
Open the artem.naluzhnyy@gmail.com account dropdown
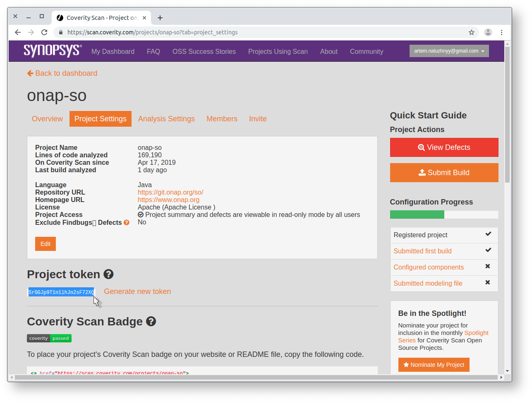click(x=449, y=51)
